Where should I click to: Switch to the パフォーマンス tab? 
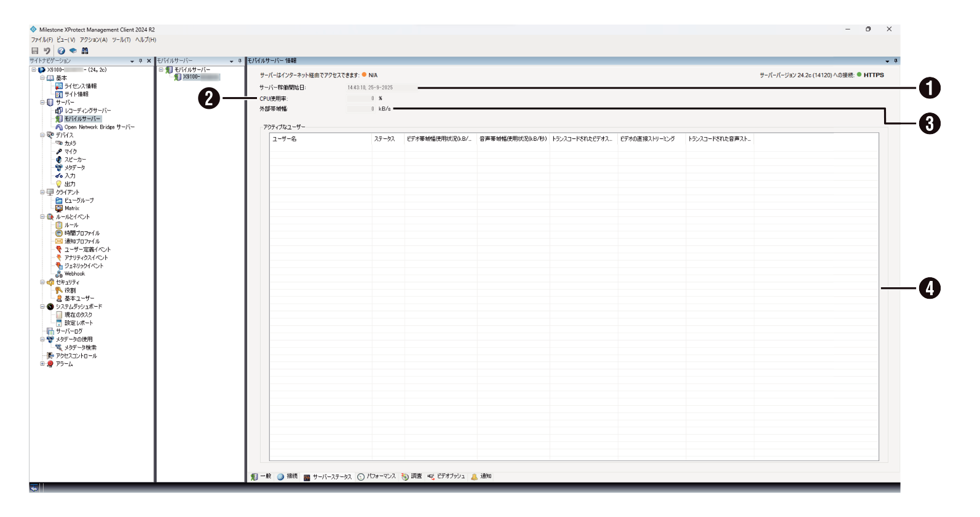click(x=377, y=476)
